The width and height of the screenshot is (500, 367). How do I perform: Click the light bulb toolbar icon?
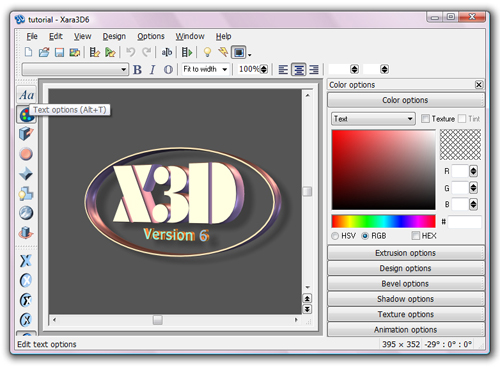click(x=207, y=52)
